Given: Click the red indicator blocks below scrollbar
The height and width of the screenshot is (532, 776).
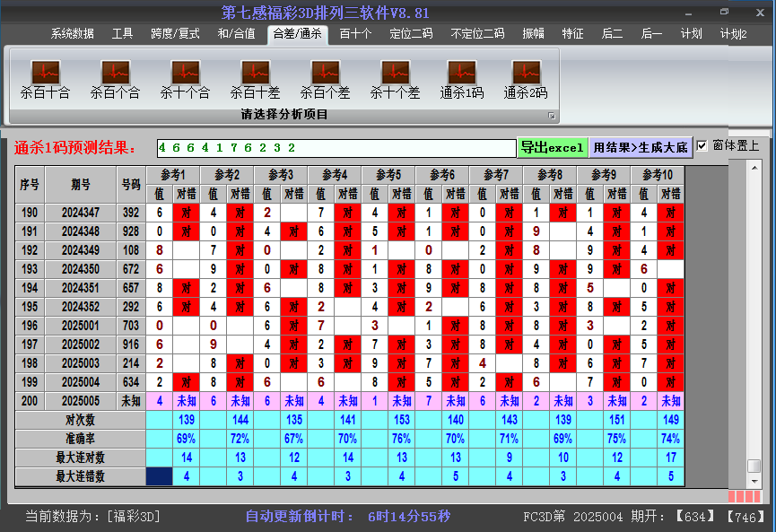Looking at the screenshot, I should (745, 496).
